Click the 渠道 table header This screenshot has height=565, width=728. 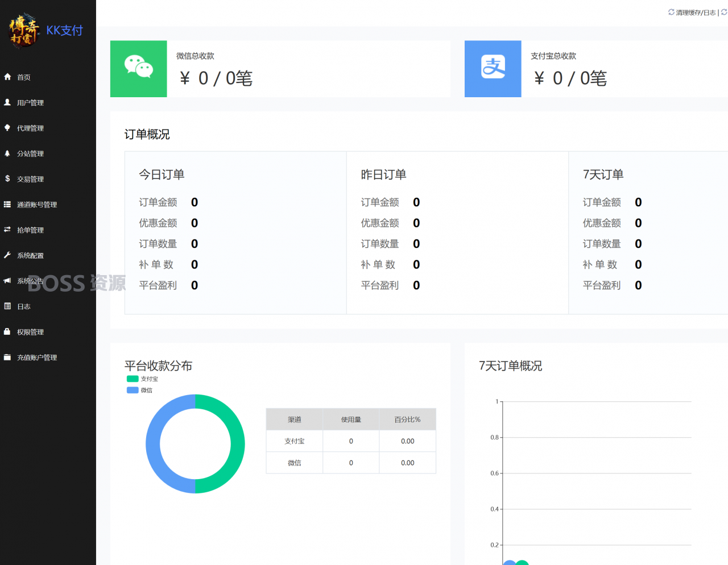pos(295,419)
